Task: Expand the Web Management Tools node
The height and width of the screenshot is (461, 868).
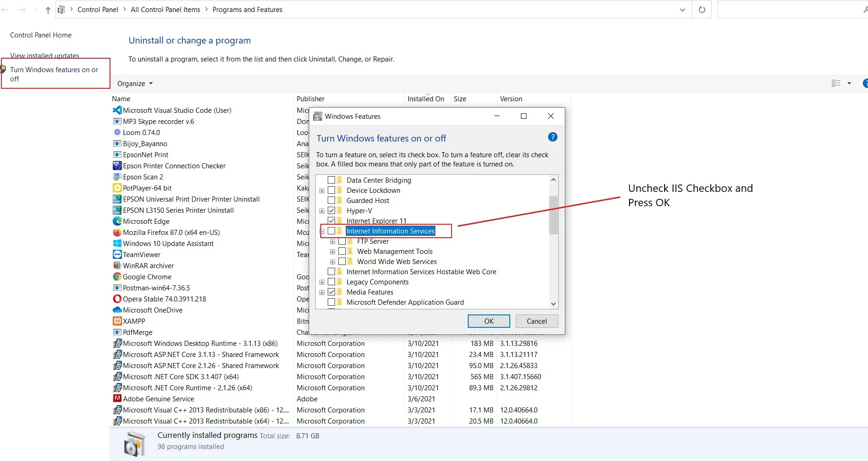Action: point(332,252)
